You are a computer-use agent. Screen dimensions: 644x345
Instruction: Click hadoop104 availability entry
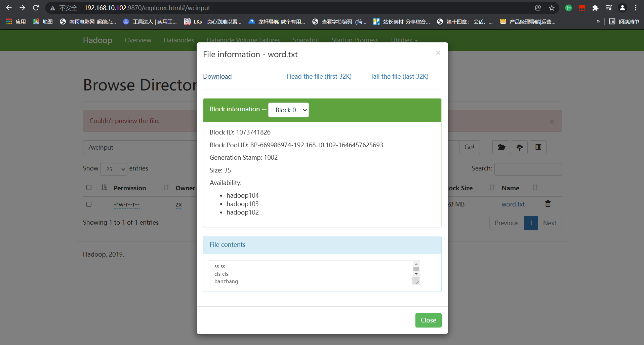coord(243,195)
